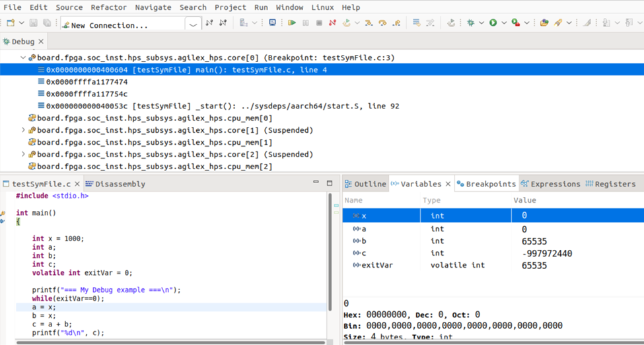This screenshot has width=644, height=345.
Task: Open the New Connection dropdown
Action: 193,25
